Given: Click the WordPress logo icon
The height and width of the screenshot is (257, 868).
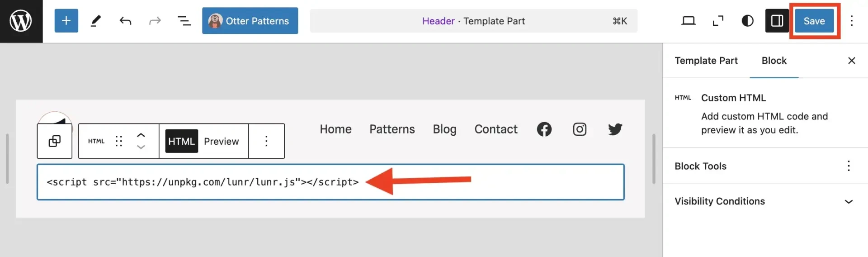Looking at the screenshot, I should click(21, 21).
